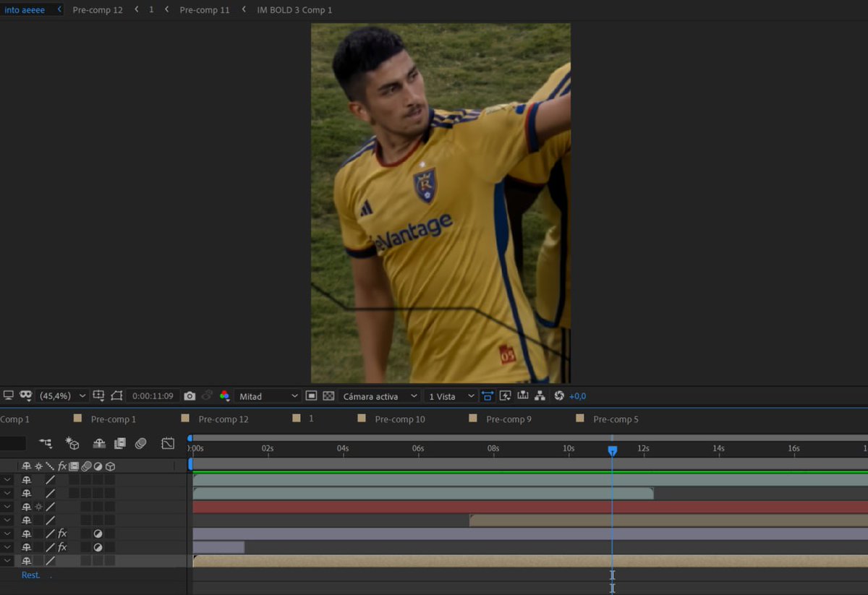This screenshot has width=868, height=595.
Task: Click the blue playhead on the time ruler
Action: tap(612, 450)
